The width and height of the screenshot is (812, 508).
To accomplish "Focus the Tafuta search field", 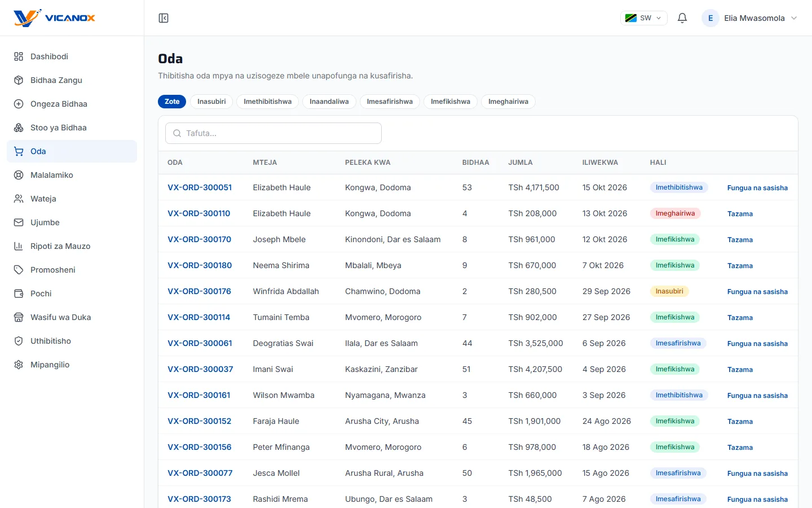I will point(273,133).
